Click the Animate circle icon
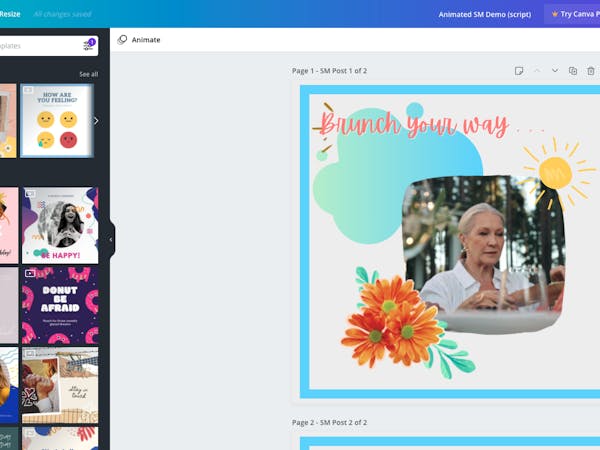Screen dimensions: 600x450 click(122, 40)
